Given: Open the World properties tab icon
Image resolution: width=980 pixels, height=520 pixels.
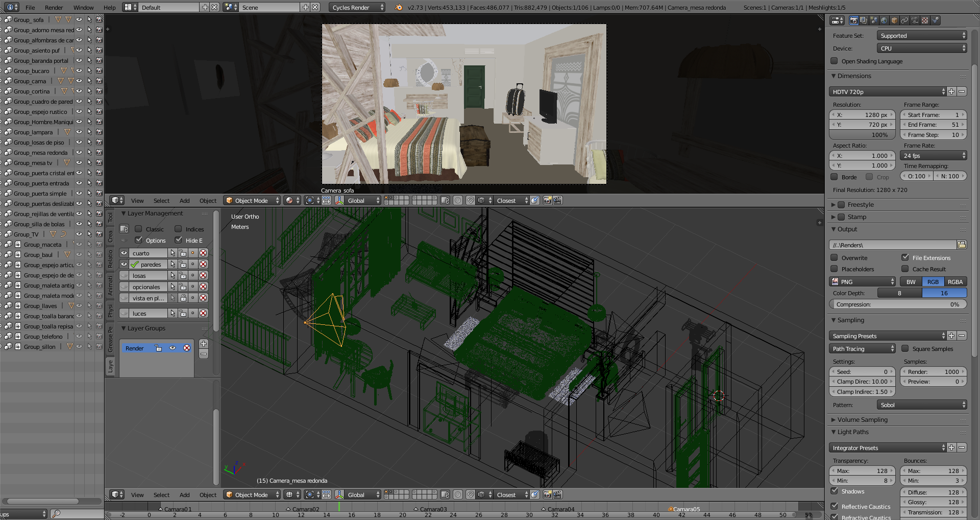Looking at the screenshot, I should pos(884,20).
